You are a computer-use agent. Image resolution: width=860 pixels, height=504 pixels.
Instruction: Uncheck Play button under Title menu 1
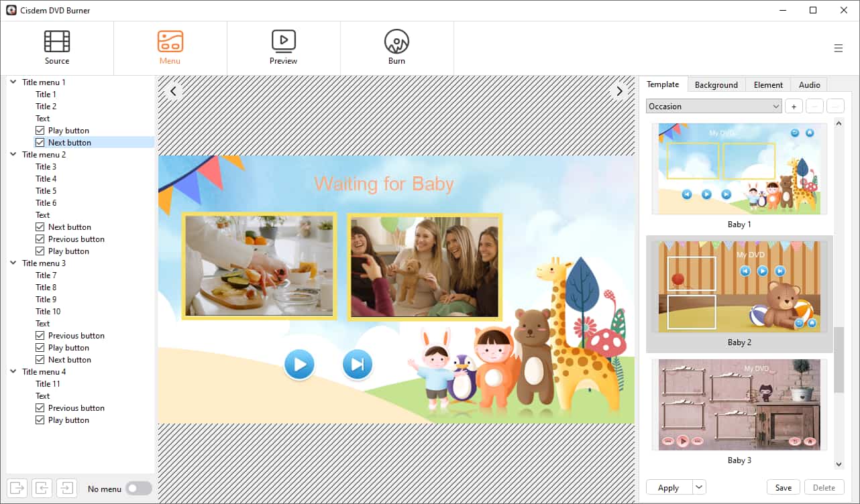(40, 130)
